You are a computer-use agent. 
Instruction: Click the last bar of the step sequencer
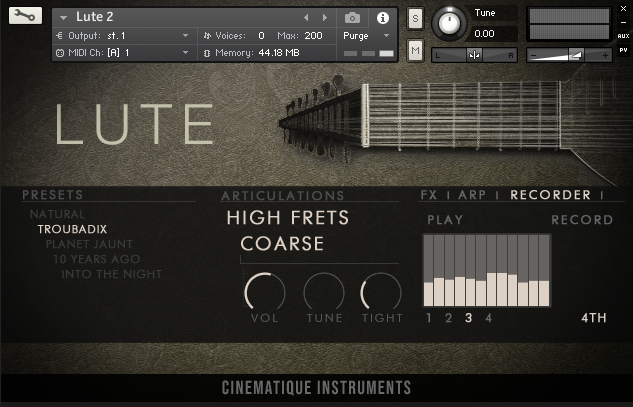(544, 271)
